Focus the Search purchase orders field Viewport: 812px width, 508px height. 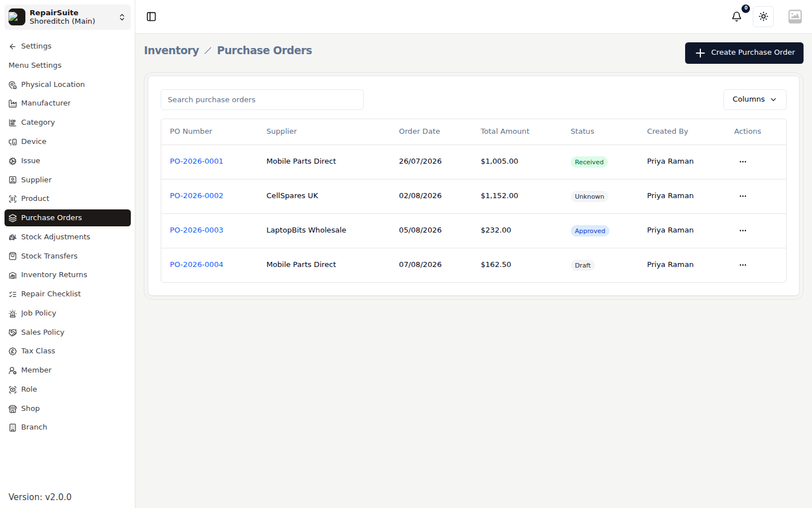(x=262, y=99)
